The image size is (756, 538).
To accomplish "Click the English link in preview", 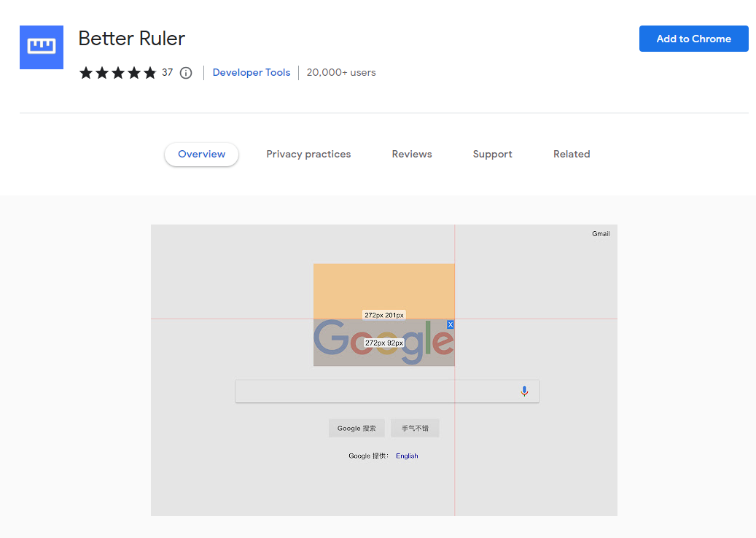I will click(407, 456).
